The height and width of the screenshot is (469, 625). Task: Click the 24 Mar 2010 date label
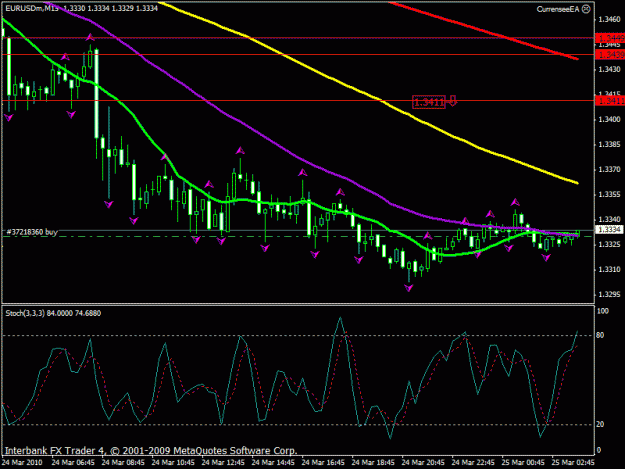pos(22,463)
